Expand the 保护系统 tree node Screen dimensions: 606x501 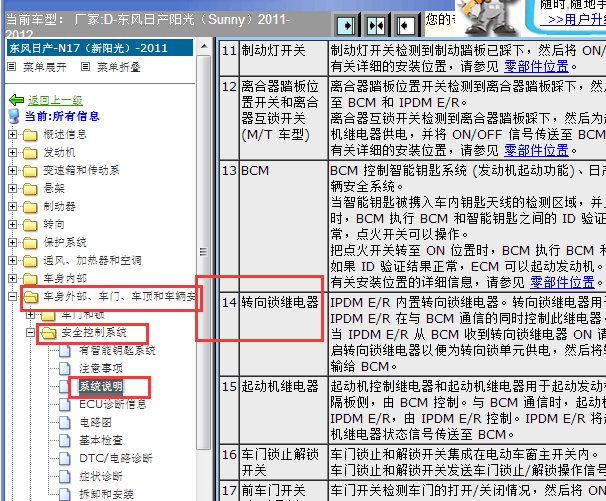[x=12, y=242]
